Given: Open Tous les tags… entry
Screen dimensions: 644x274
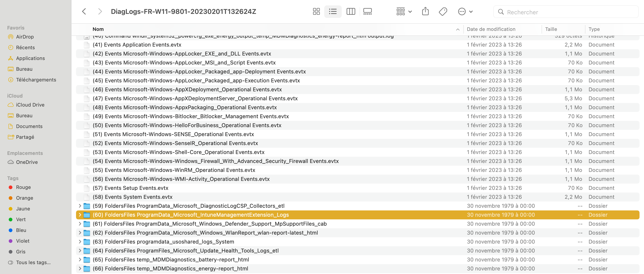Looking at the screenshot, I should (33, 263).
